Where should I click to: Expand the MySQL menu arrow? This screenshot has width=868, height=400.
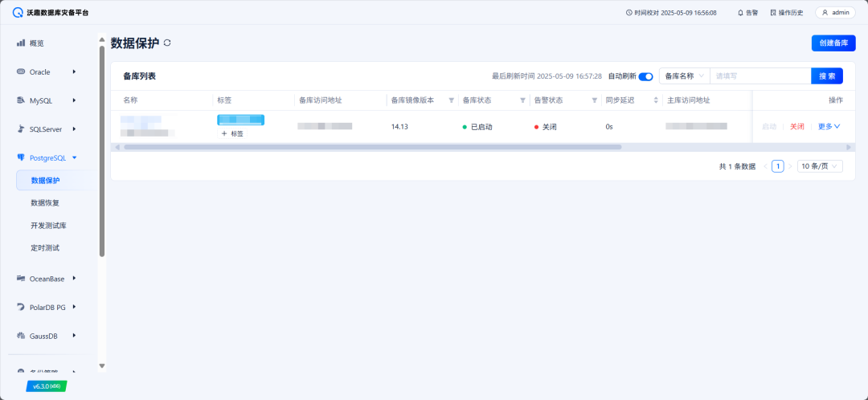pos(74,100)
